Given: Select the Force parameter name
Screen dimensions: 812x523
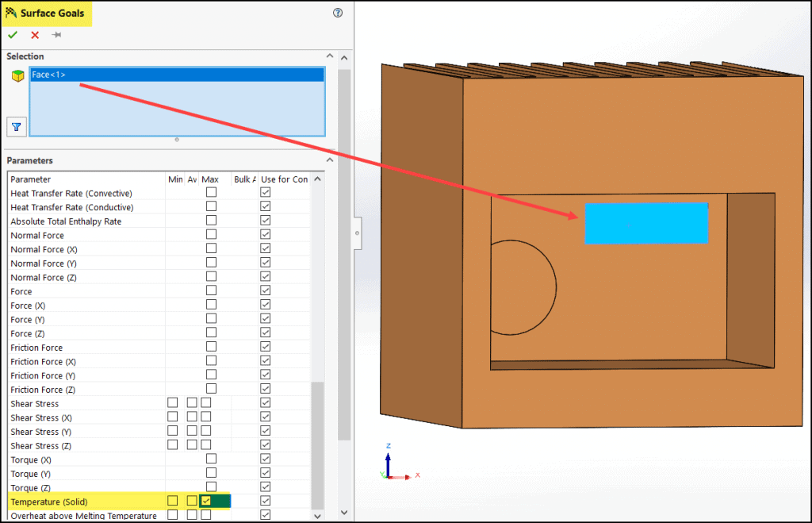Looking at the screenshot, I should coord(21,292).
